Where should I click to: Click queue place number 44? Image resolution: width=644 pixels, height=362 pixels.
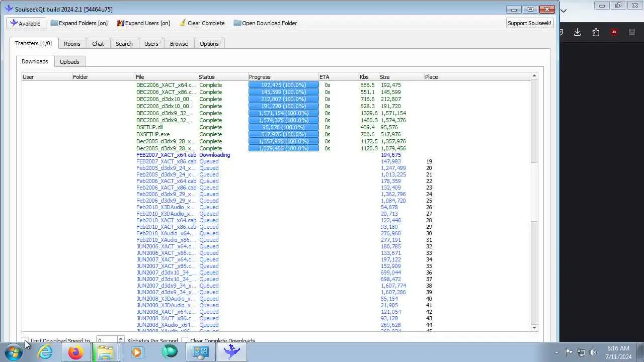click(x=429, y=325)
